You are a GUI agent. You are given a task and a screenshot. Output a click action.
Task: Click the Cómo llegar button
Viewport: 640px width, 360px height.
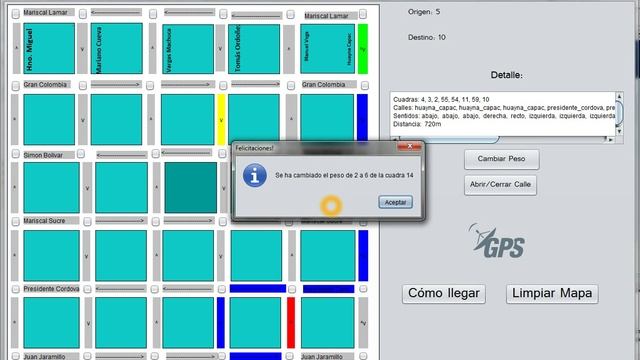(x=444, y=293)
